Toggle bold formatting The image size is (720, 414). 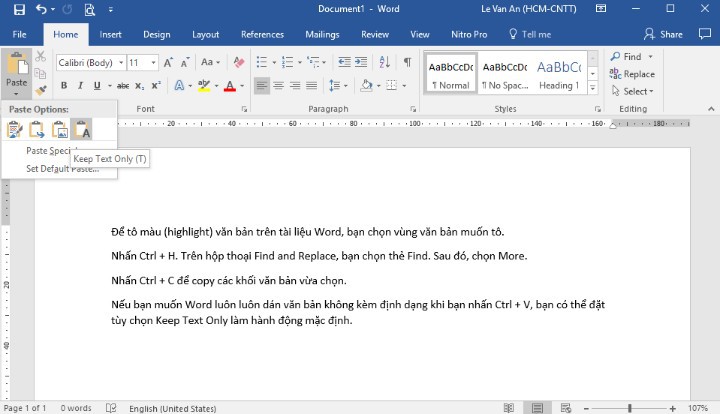click(x=64, y=85)
